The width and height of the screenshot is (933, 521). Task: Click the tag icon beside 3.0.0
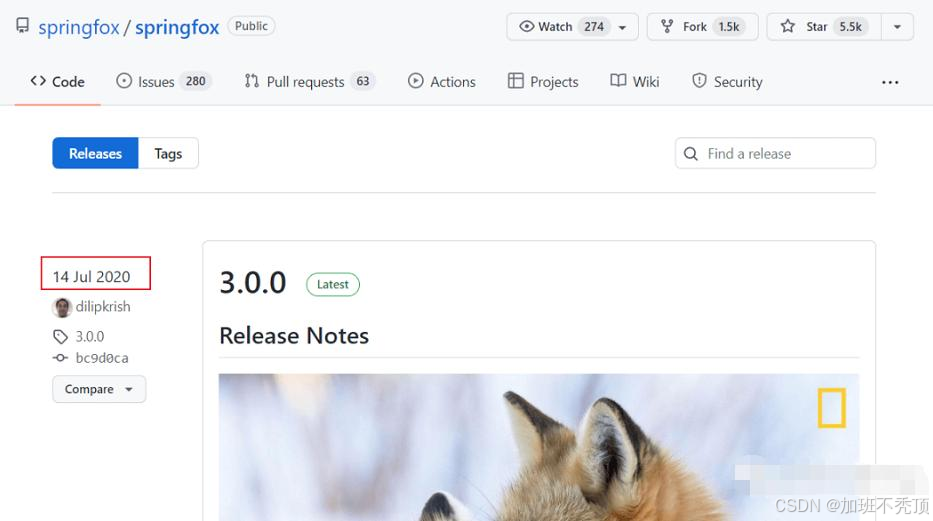click(x=60, y=337)
